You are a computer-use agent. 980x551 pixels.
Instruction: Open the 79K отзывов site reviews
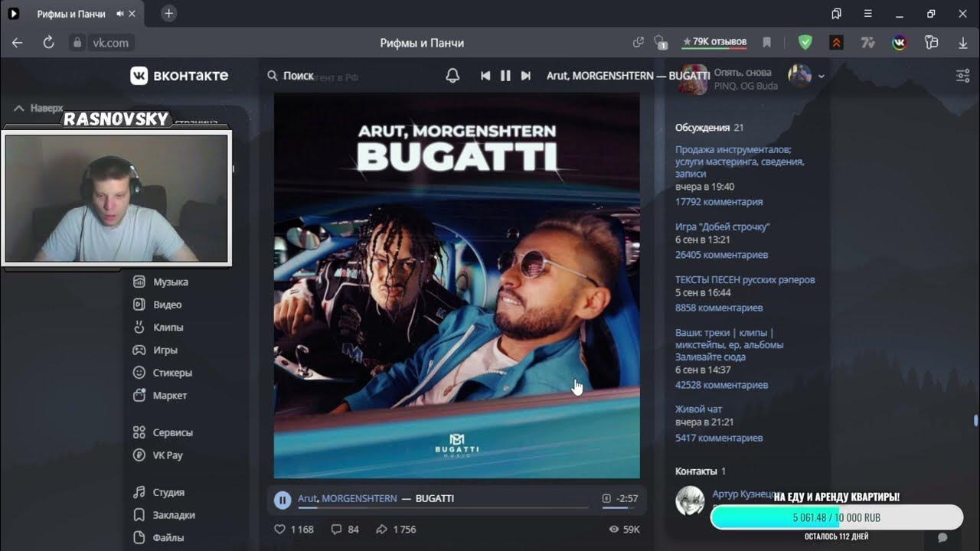[714, 42]
